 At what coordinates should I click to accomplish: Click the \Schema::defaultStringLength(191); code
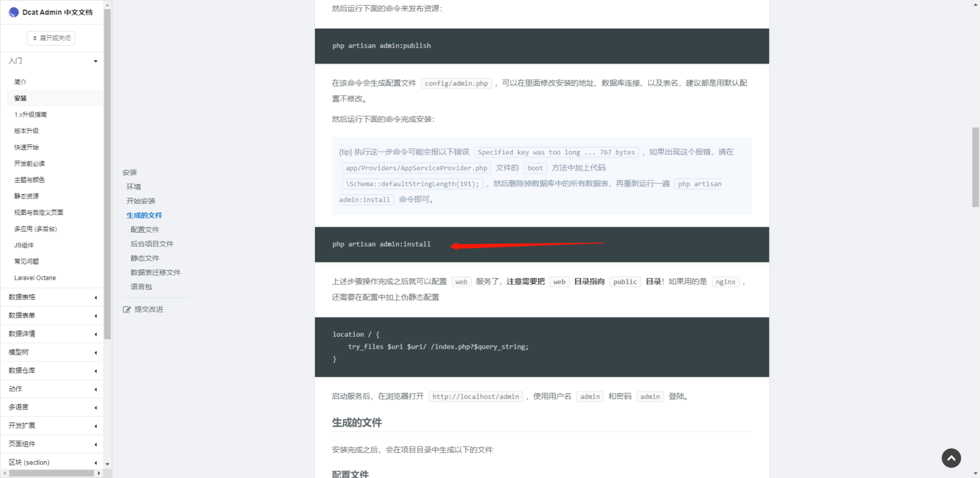pyautogui.click(x=412, y=184)
